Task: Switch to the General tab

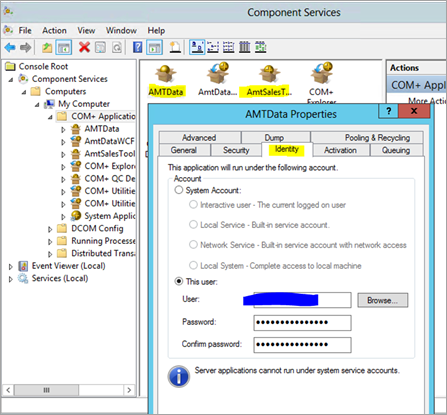Action: pyautogui.click(x=184, y=150)
